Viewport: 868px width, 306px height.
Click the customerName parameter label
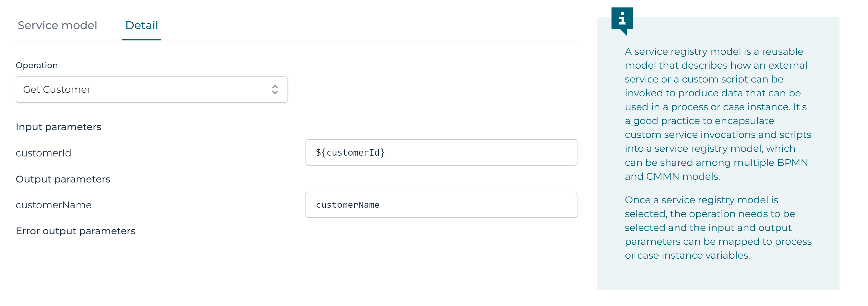(x=54, y=204)
